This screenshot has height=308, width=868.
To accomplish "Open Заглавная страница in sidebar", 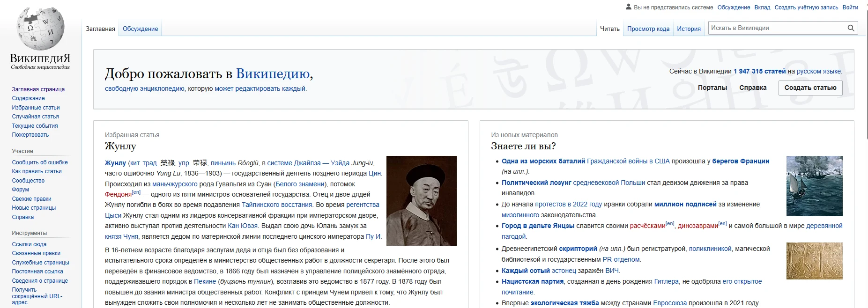I will [38, 89].
